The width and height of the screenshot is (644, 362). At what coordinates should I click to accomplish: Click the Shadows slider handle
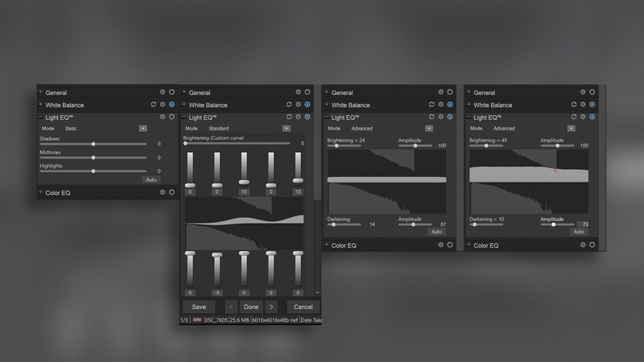(x=93, y=144)
